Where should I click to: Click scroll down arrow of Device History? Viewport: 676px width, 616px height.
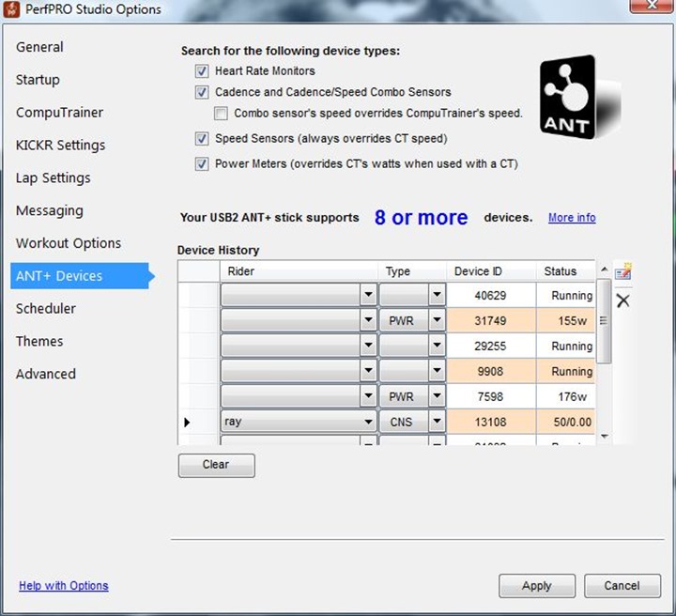[x=605, y=437]
